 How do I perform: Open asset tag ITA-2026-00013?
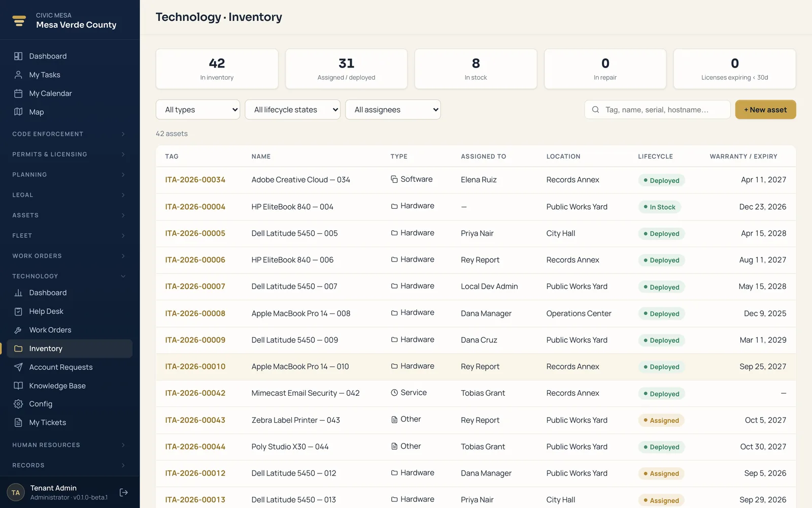click(195, 500)
